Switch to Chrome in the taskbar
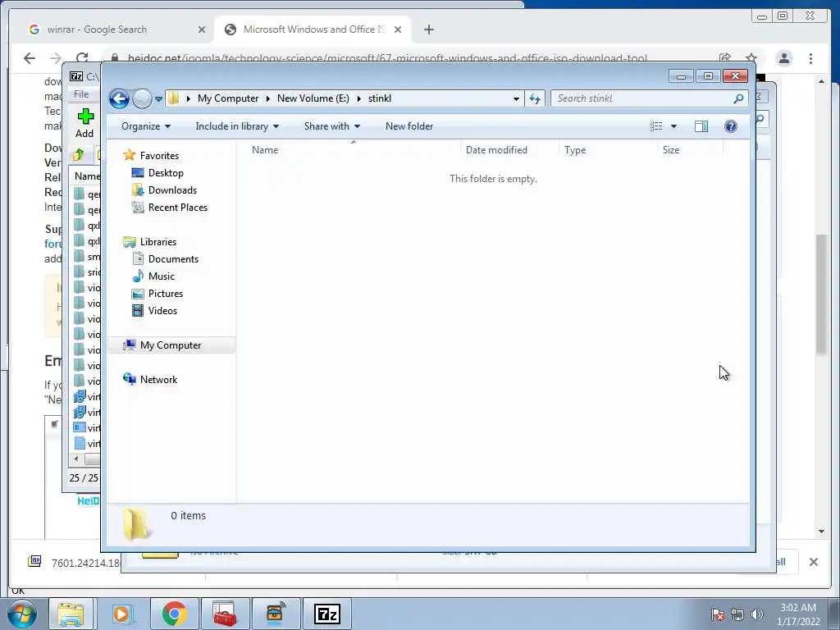Screen dimensions: 840x630 (x=174, y=614)
